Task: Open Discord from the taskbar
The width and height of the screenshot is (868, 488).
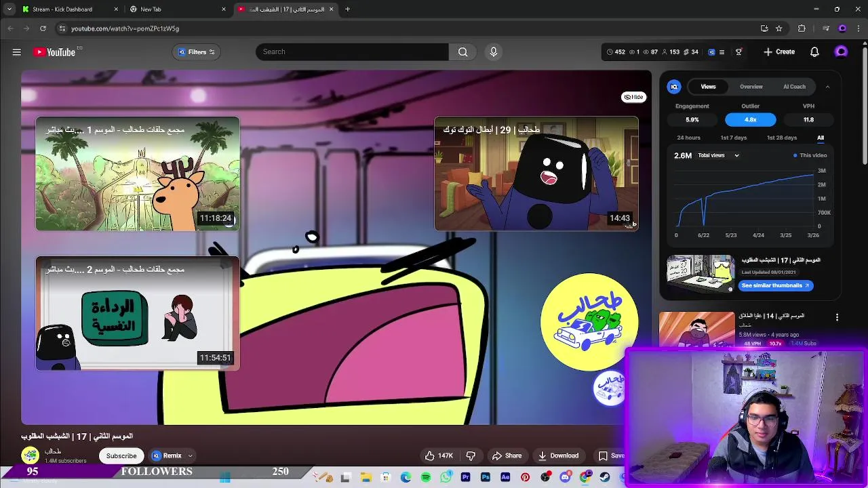Action: point(565,478)
